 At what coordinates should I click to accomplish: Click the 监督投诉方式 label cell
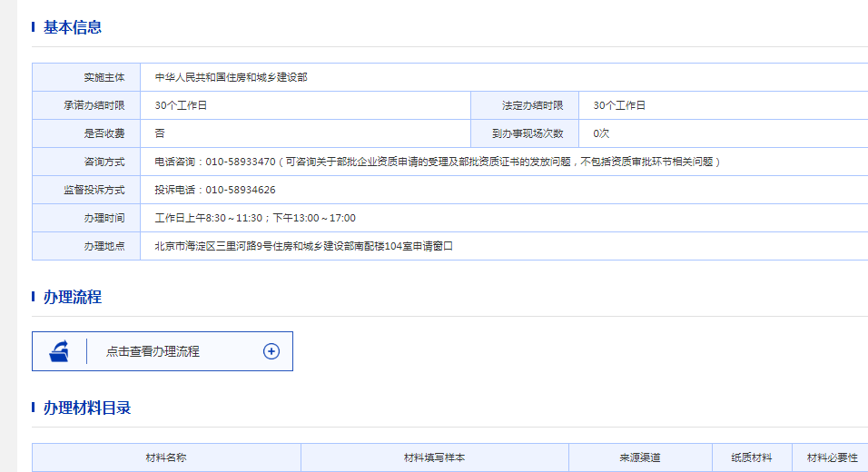[86, 191]
